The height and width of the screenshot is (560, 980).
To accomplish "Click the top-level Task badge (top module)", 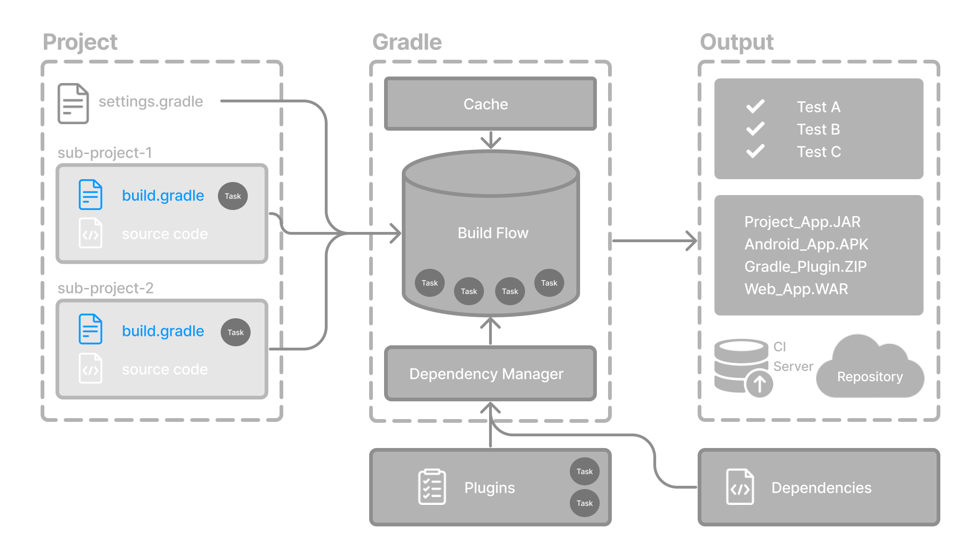I will (232, 195).
